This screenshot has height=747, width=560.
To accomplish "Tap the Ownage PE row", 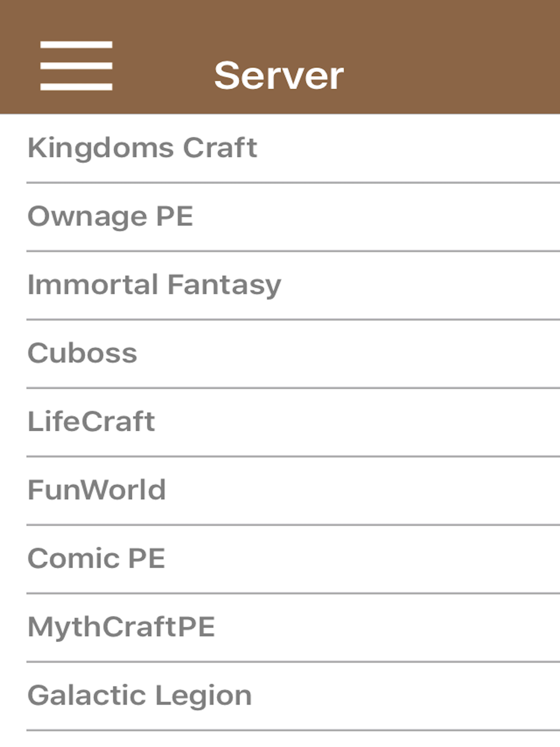I will tap(280, 217).
